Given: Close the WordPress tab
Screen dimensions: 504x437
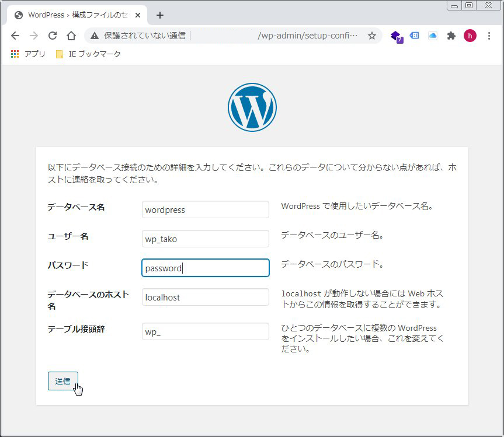Looking at the screenshot, I should coord(138,15).
